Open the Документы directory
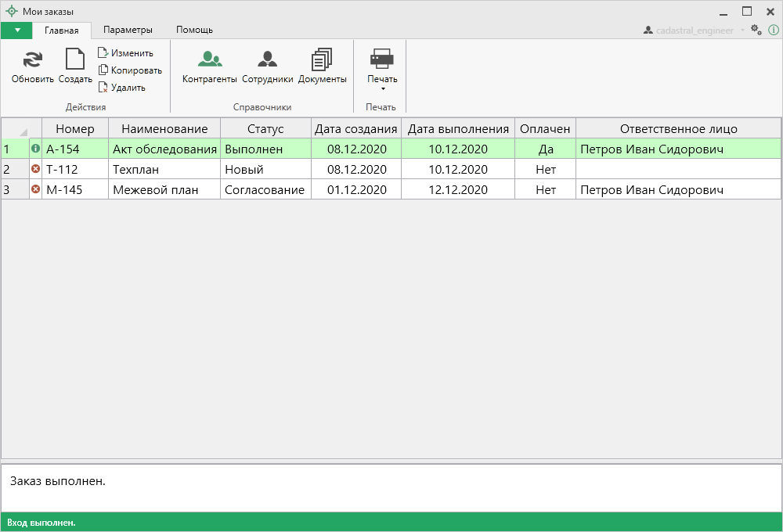The image size is (783, 532). 322,60
